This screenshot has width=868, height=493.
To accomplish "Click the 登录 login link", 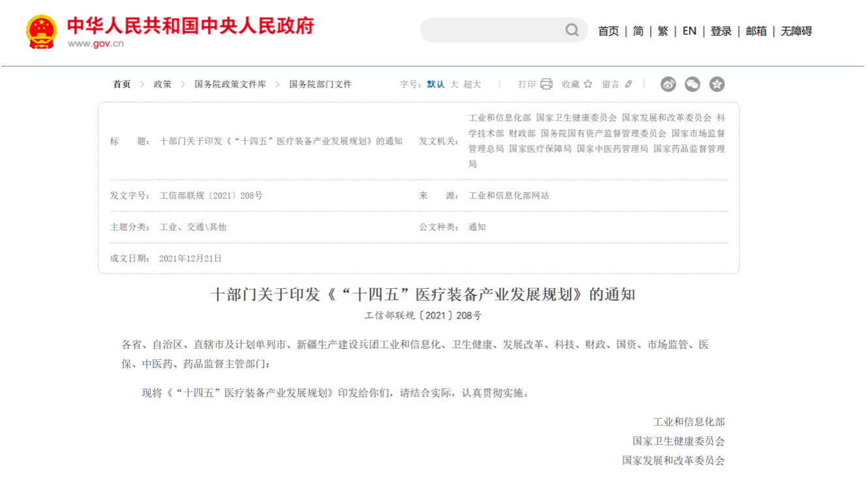I will click(x=721, y=31).
